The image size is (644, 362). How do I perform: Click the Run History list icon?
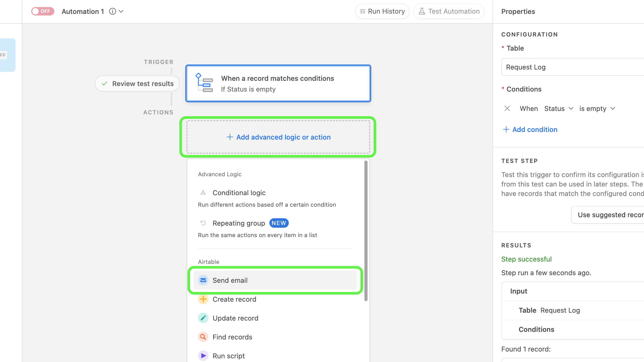[363, 11]
